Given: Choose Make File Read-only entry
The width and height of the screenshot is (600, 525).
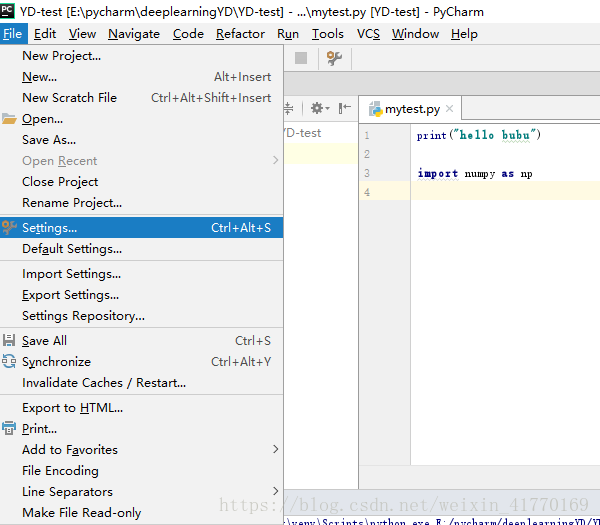Looking at the screenshot, I should click(x=142, y=512).
